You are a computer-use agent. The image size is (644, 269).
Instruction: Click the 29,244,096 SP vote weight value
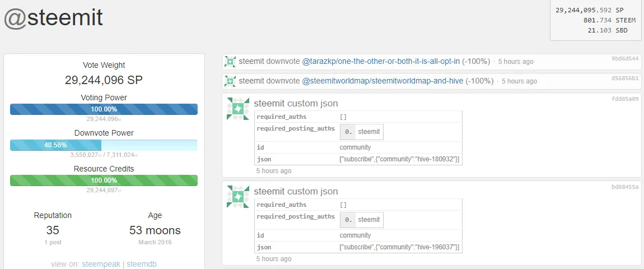pyautogui.click(x=104, y=80)
